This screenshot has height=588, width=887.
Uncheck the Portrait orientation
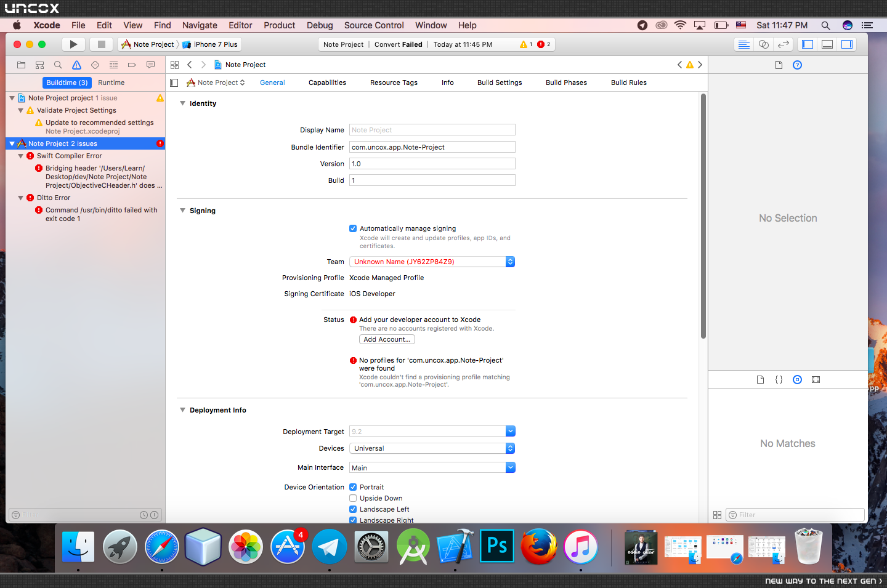[353, 487]
